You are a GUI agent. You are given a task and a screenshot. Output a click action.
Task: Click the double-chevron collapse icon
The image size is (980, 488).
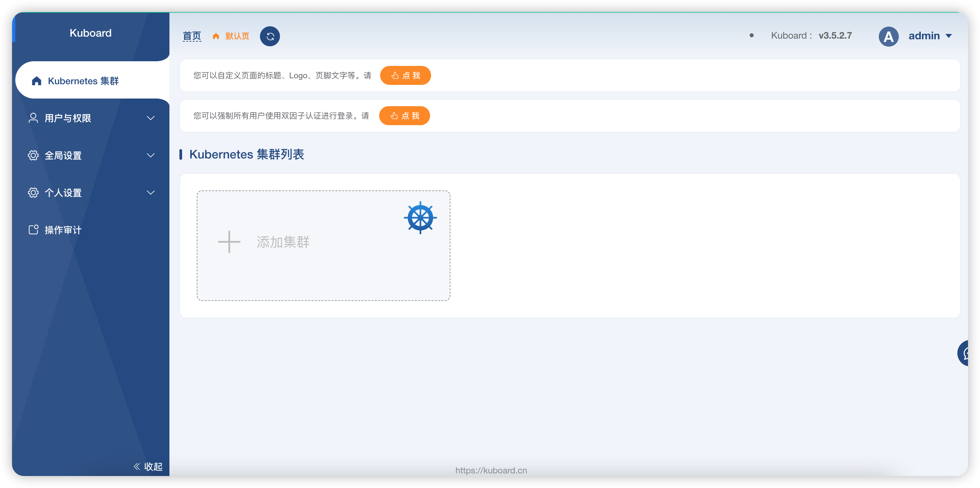[136, 466]
